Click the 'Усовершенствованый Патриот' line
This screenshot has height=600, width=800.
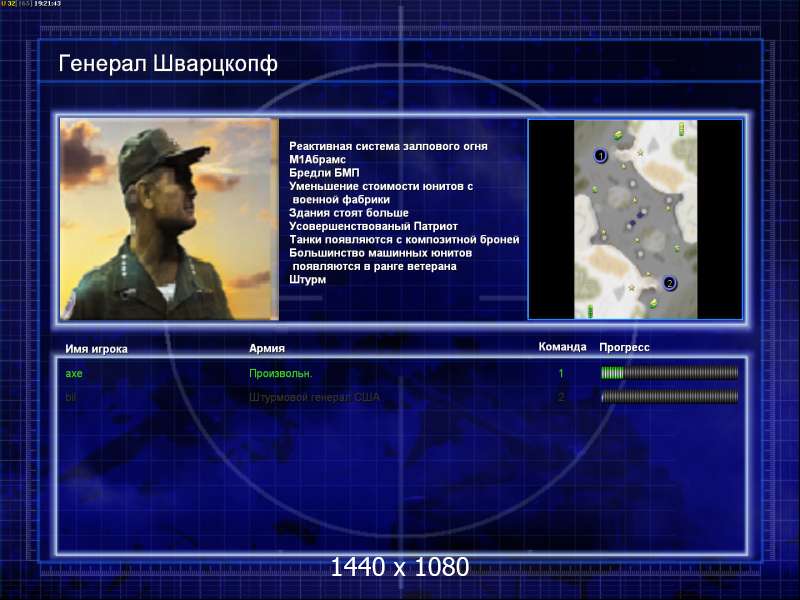click(x=373, y=226)
